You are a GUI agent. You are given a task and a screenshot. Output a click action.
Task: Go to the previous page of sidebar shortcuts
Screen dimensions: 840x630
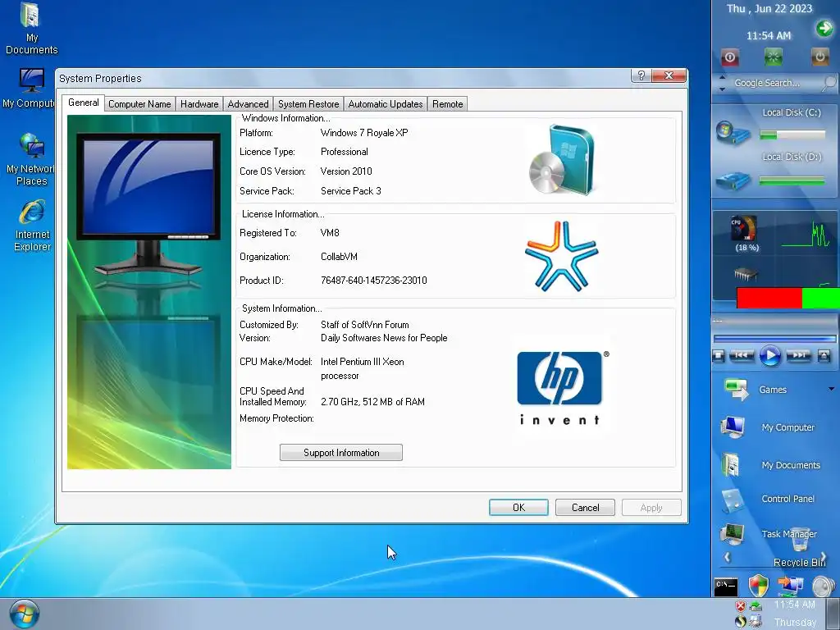click(727, 557)
